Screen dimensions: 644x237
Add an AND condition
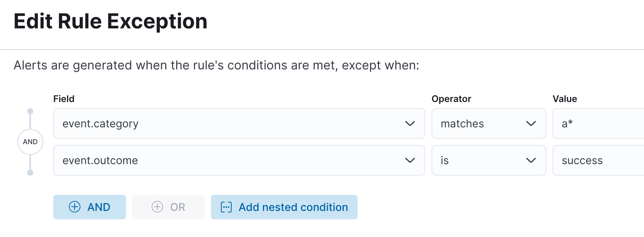pos(90,207)
